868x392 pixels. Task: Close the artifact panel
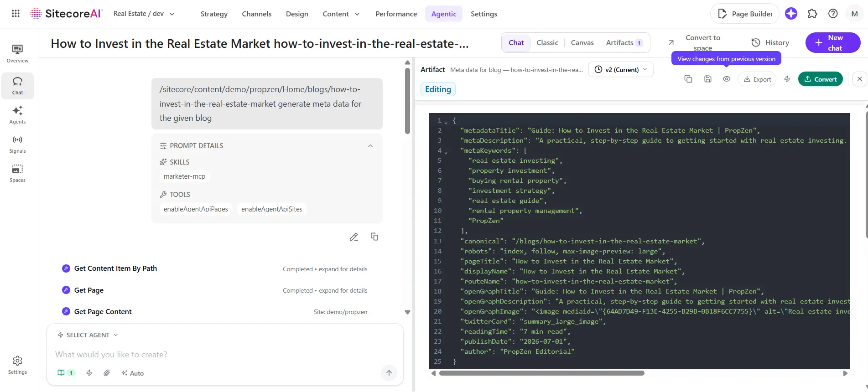[x=859, y=79]
